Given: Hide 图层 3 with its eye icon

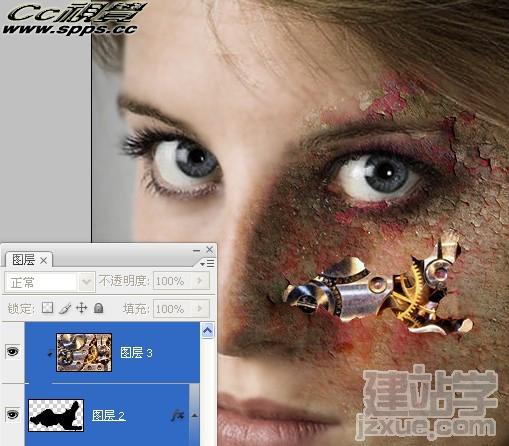Looking at the screenshot, I should [12, 351].
